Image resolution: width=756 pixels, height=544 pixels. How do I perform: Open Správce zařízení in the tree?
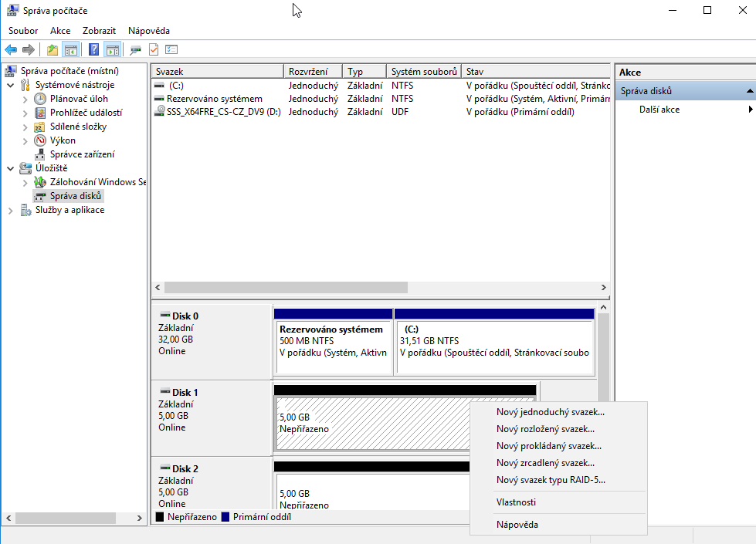click(x=82, y=154)
